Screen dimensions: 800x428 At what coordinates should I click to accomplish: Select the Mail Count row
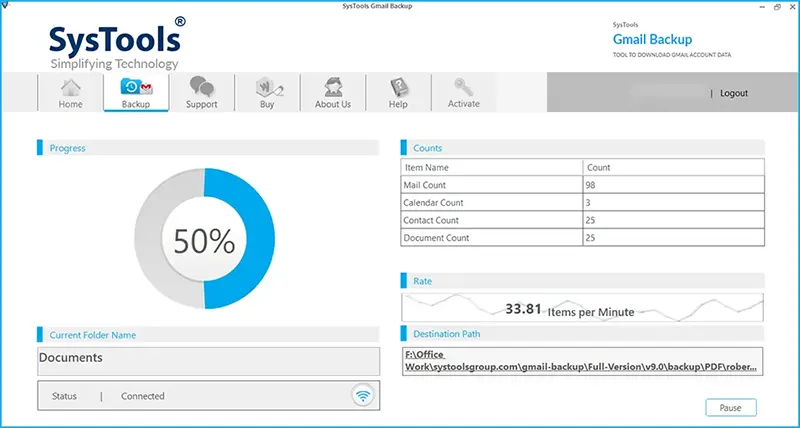coord(582,185)
